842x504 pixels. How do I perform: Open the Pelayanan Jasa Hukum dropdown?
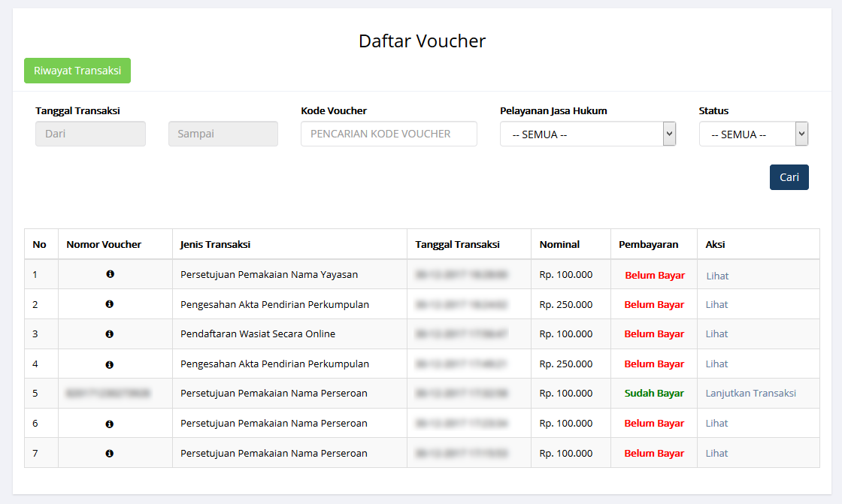[588, 134]
